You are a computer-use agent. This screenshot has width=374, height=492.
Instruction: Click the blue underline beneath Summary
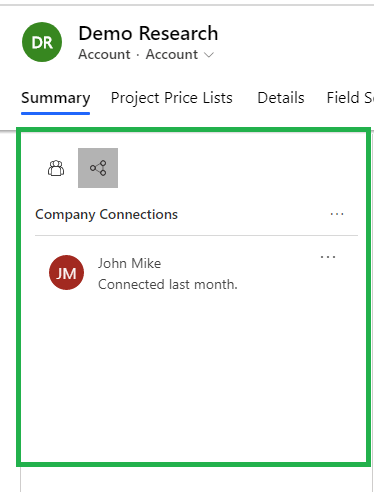[56, 113]
